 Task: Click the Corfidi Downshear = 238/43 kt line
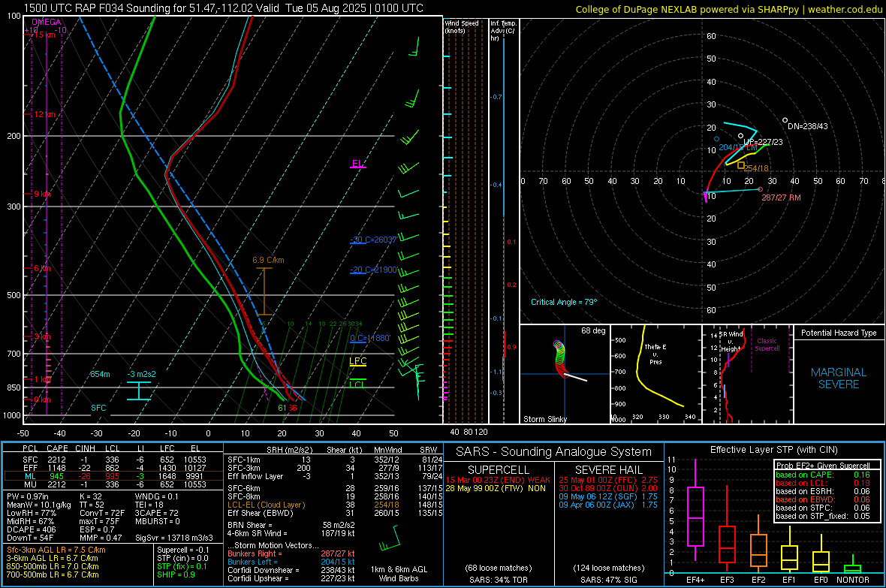[x=291, y=570]
